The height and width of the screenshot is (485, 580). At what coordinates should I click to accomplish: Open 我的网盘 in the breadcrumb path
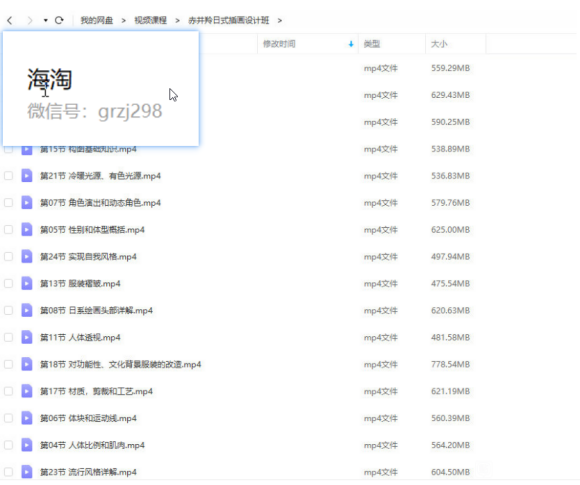pos(97,20)
